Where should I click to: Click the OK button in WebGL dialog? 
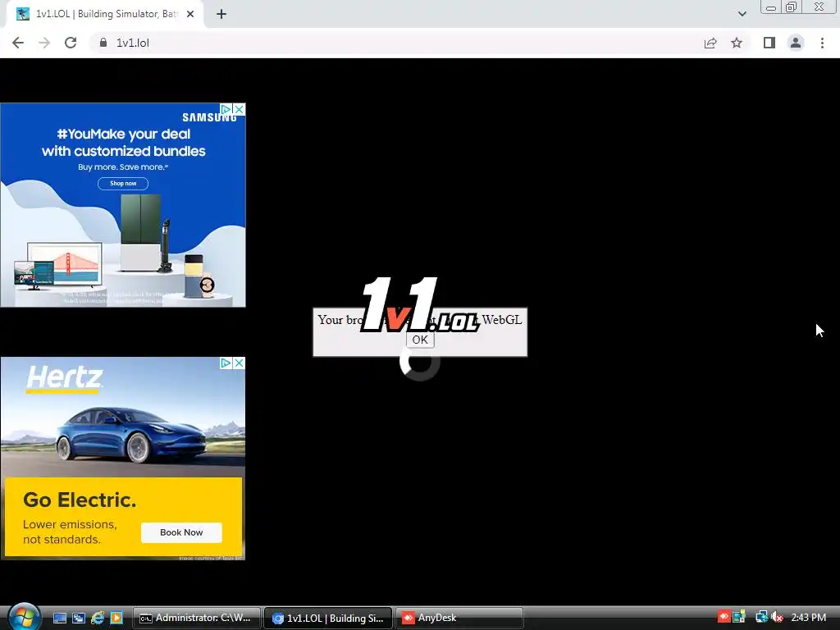click(x=420, y=340)
